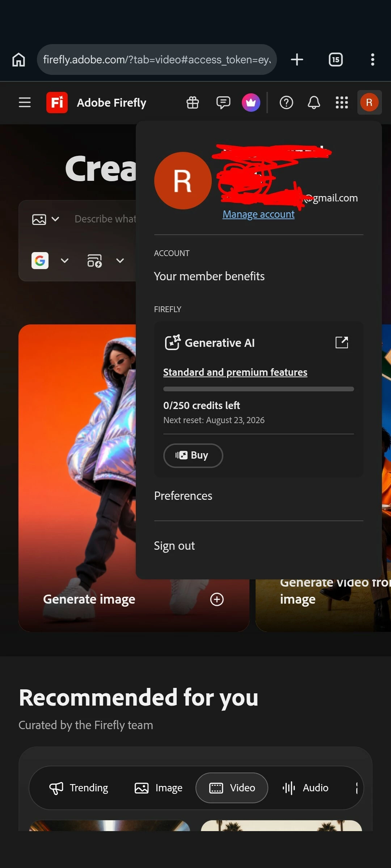Open the hamburger navigation menu

[25, 102]
